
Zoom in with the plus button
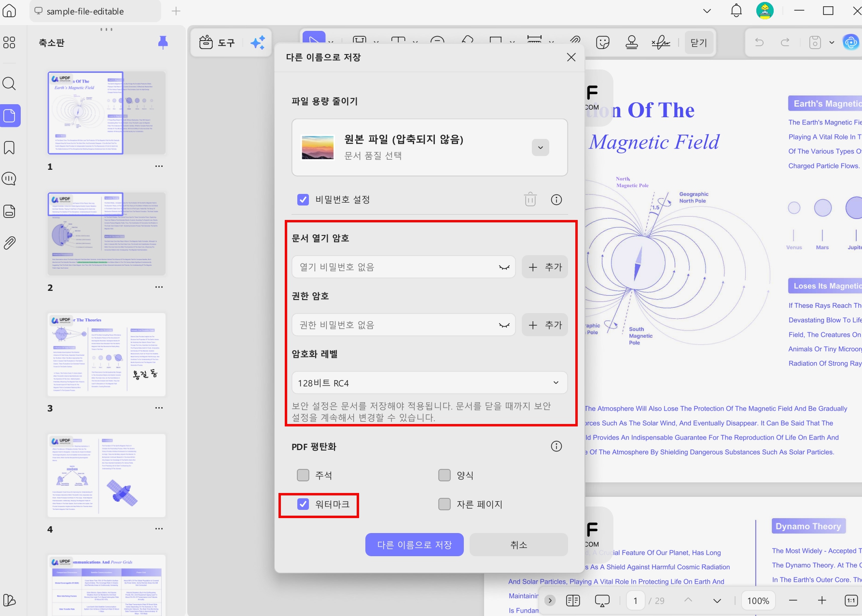(x=822, y=601)
